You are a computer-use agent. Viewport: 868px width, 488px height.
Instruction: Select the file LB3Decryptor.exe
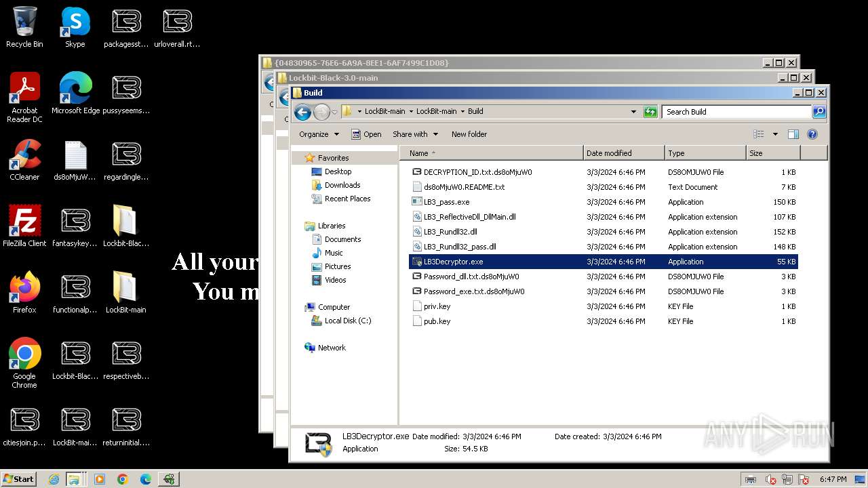[x=604, y=262]
